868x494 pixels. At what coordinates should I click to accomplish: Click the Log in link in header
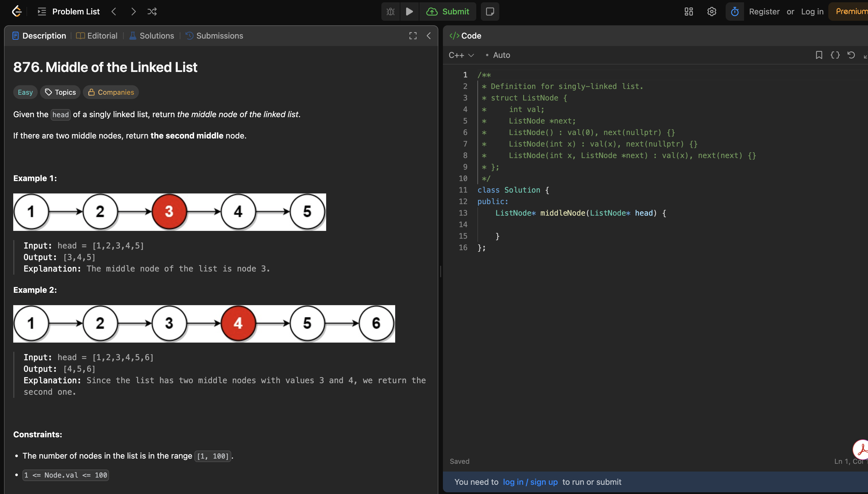812,12
